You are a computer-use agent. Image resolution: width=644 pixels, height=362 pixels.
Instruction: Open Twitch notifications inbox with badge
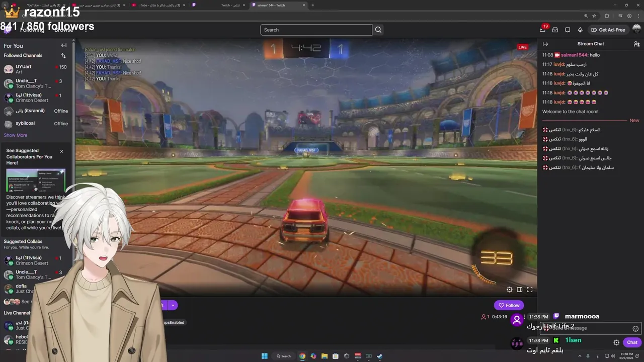543,30
